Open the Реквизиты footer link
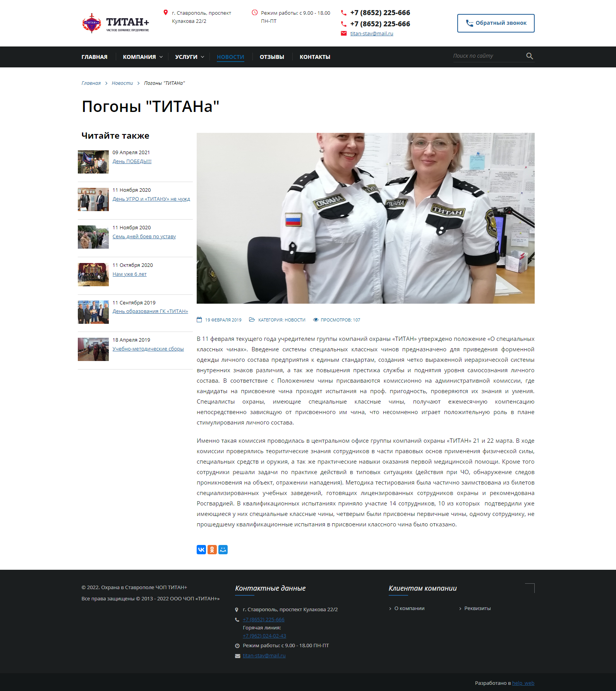Image resolution: width=616 pixels, height=691 pixels. click(x=477, y=608)
